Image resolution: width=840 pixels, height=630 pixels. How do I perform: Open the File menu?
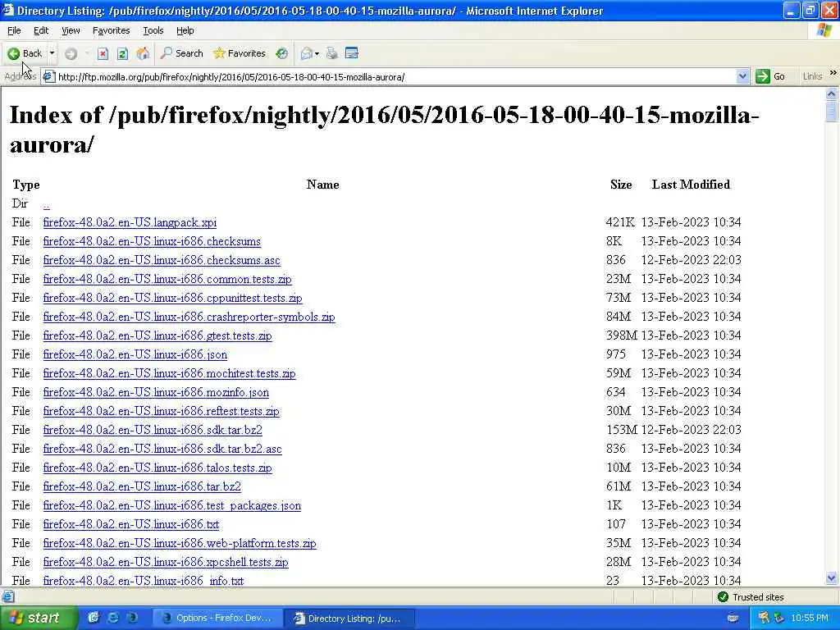click(15, 30)
